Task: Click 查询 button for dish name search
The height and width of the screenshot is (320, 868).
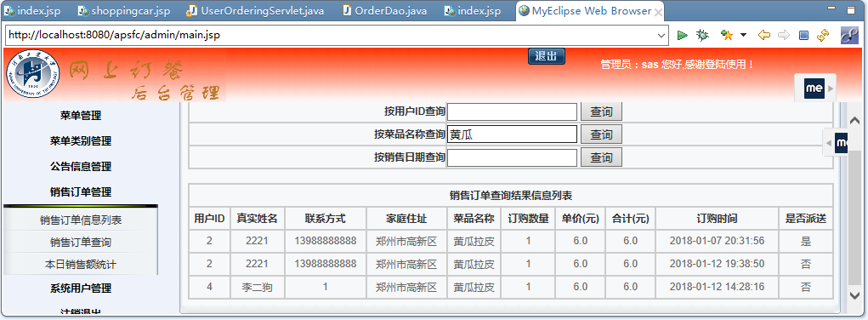Action: [x=601, y=134]
